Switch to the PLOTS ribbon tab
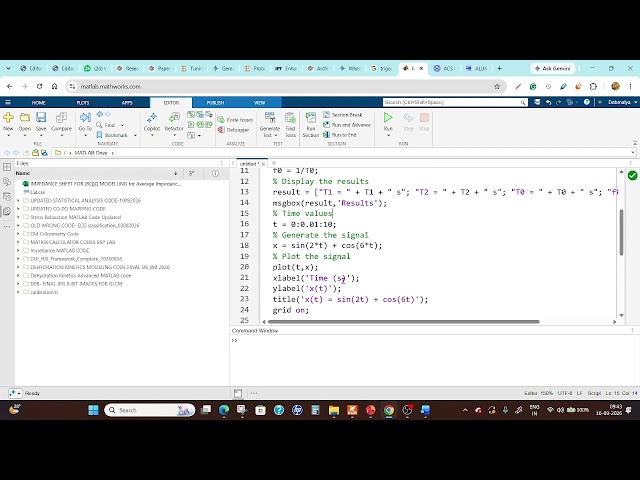This screenshot has width=640, height=480. click(x=83, y=102)
